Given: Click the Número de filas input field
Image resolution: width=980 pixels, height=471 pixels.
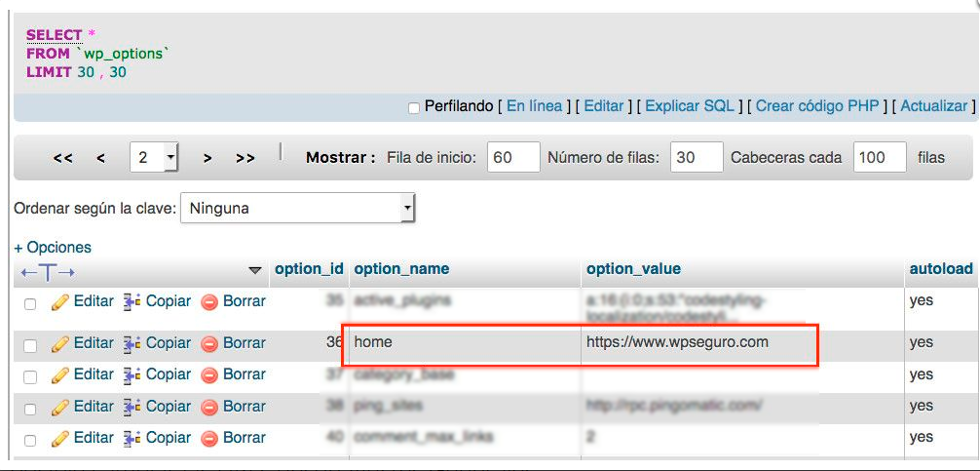Looking at the screenshot, I should [x=697, y=157].
